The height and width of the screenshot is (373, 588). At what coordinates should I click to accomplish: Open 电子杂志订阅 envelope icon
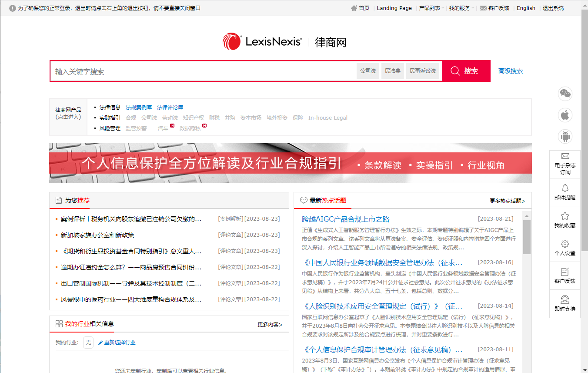pos(565,156)
